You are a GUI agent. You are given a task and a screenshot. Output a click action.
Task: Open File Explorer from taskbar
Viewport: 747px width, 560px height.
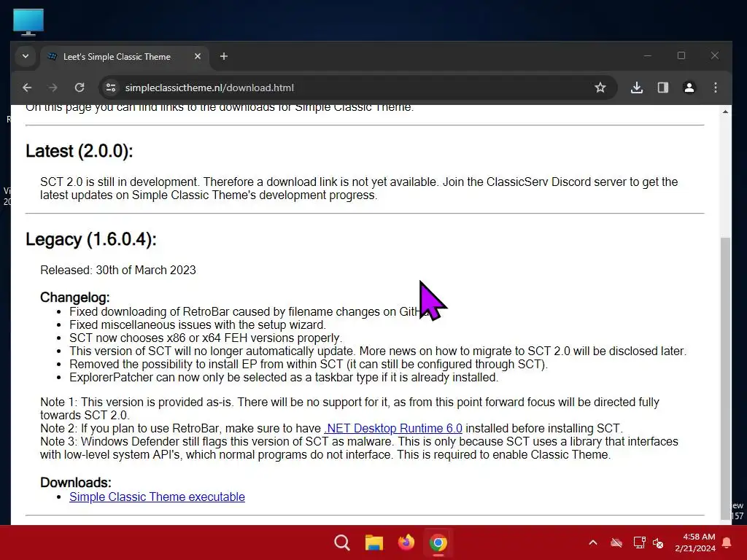point(374,542)
